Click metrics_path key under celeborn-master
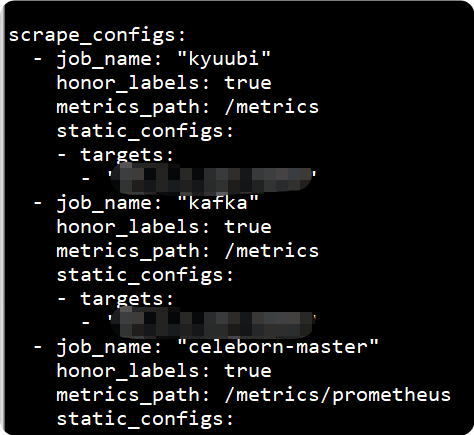The width and height of the screenshot is (474, 435). (x=133, y=396)
